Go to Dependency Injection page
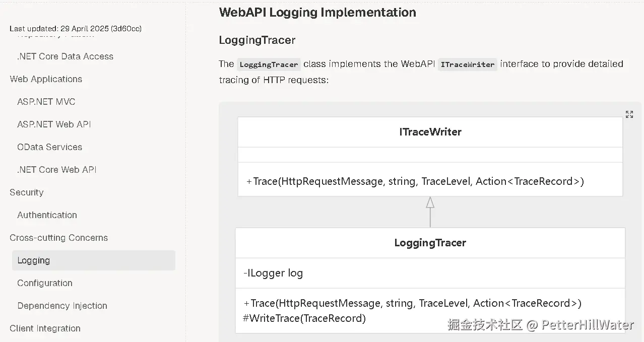This screenshot has width=644, height=342. click(62, 306)
